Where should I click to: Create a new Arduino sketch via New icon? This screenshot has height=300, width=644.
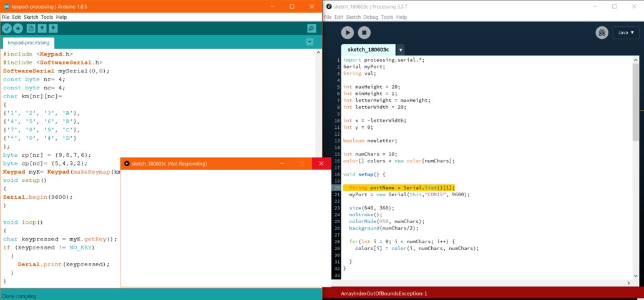click(x=31, y=28)
